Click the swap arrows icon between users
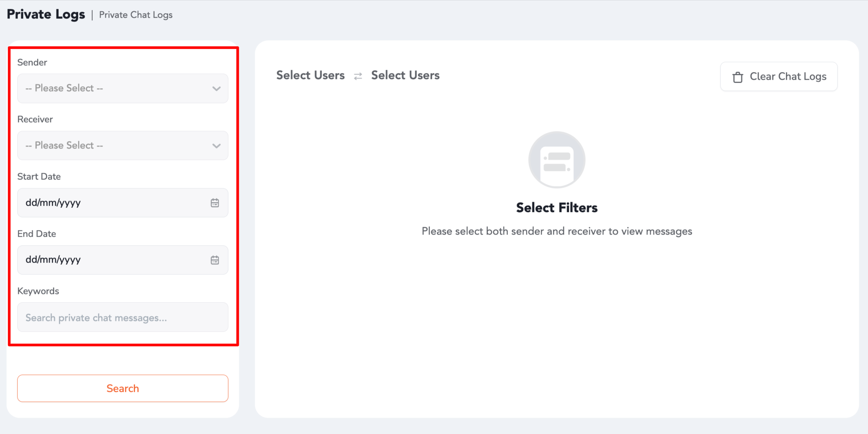The height and width of the screenshot is (434, 868). 358,76
